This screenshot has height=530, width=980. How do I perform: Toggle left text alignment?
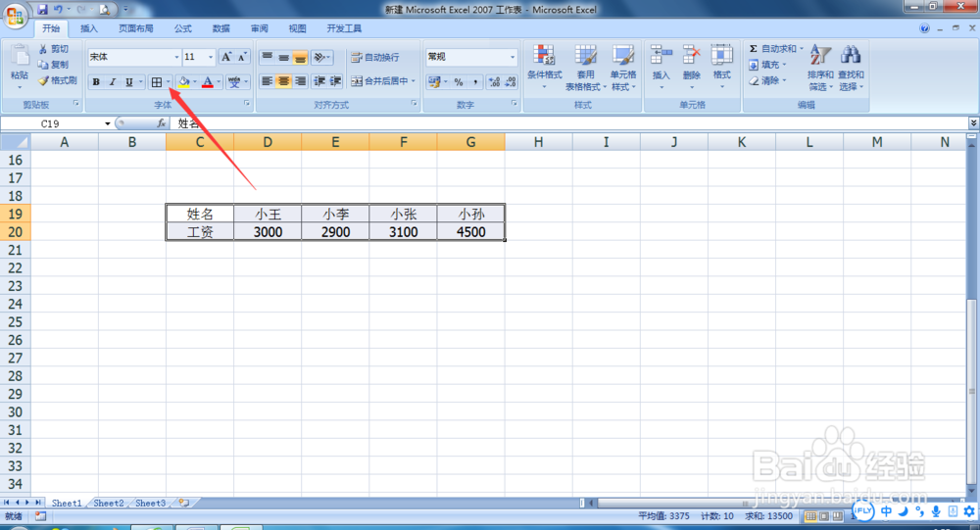pyautogui.click(x=267, y=81)
